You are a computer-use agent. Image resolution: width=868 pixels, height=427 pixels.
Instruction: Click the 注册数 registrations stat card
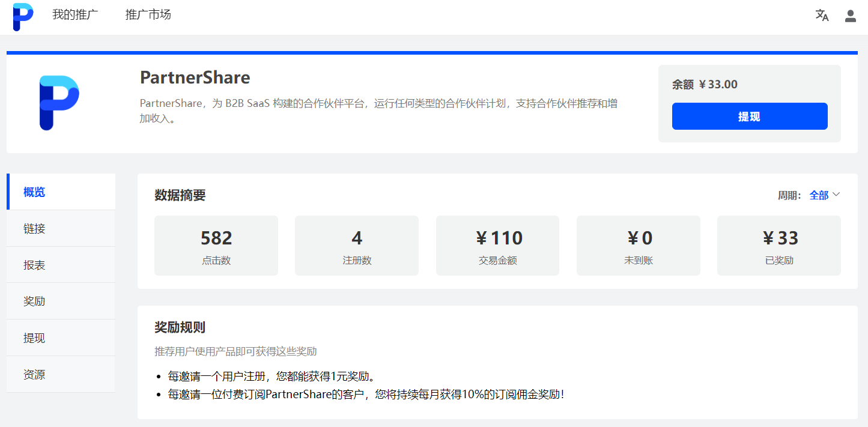click(357, 245)
